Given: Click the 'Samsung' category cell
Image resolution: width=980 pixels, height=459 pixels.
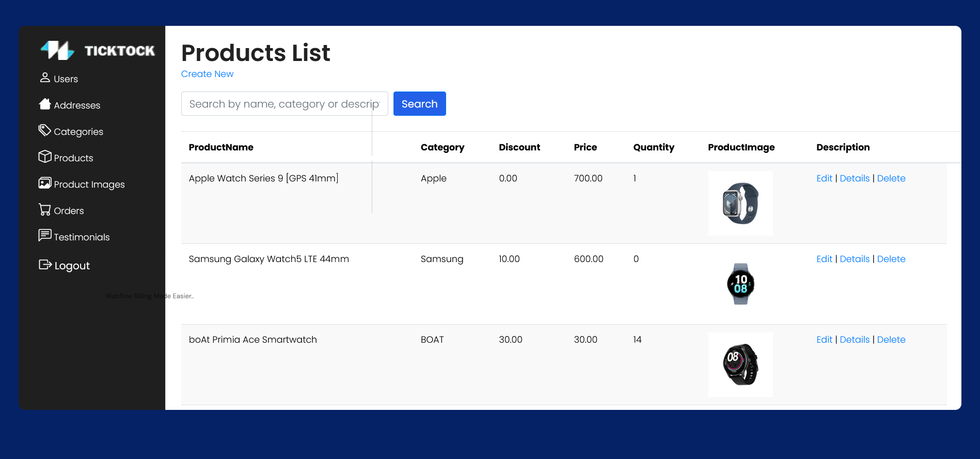Looking at the screenshot, I should 442,259.
